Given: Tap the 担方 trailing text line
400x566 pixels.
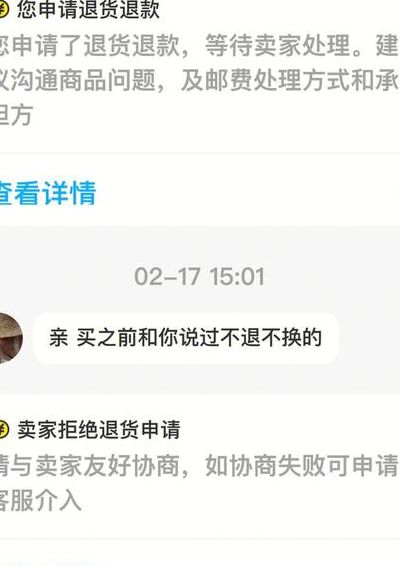Looking at the screenshot, I should tap(16, 115).
